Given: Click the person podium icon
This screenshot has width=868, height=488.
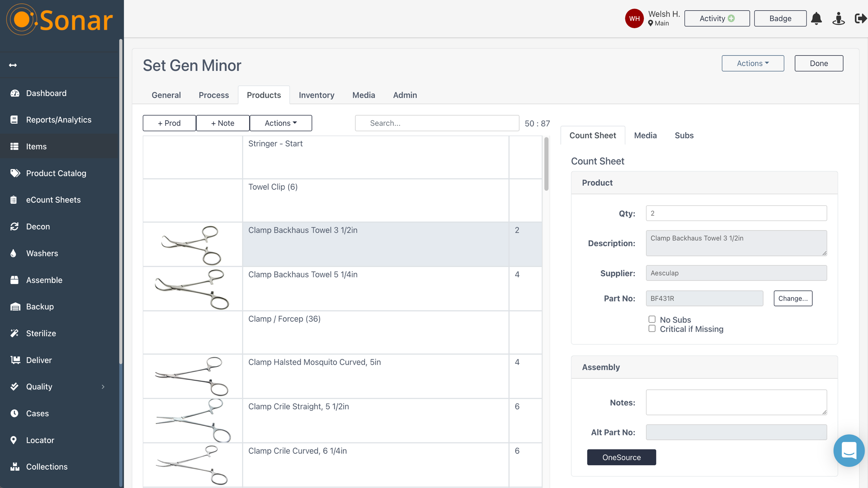Looking at the screenshot, I should pos(838,18).
